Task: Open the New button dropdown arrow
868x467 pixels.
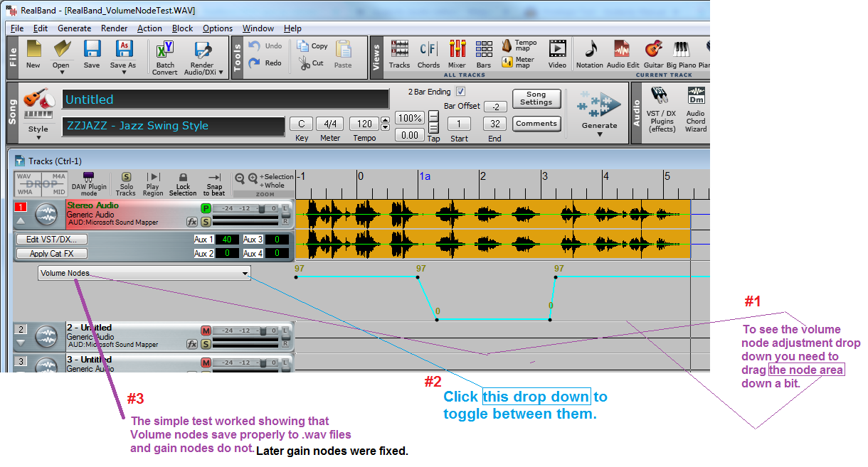Action: 33,65
